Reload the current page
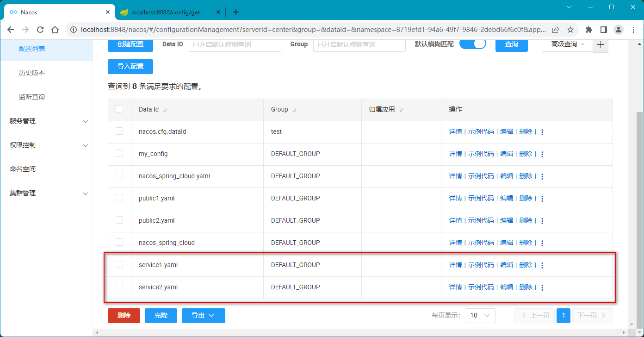 pyautogui.click(x=40, y=30)
